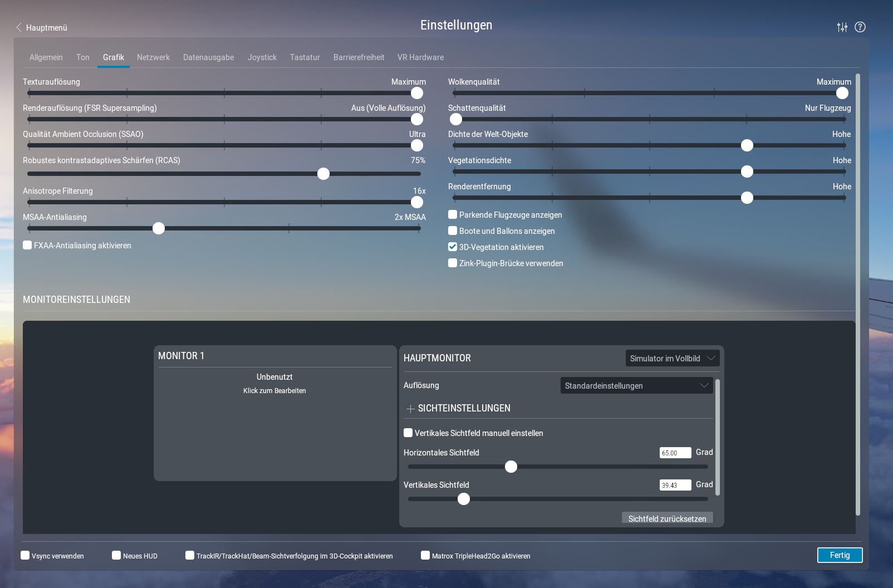Click the Texturauflösung slider handle
The width and height of the screenshot is (893, 588).
click(417, 93)
